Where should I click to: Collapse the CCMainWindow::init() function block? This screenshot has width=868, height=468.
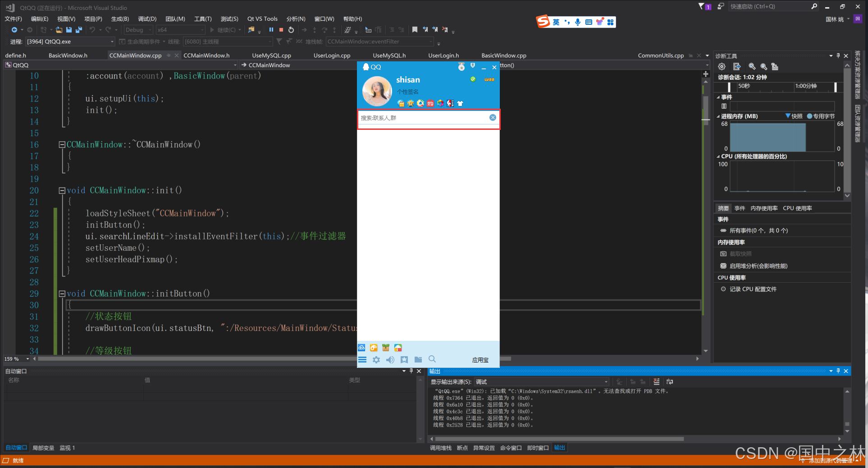(x=62, y=190)
